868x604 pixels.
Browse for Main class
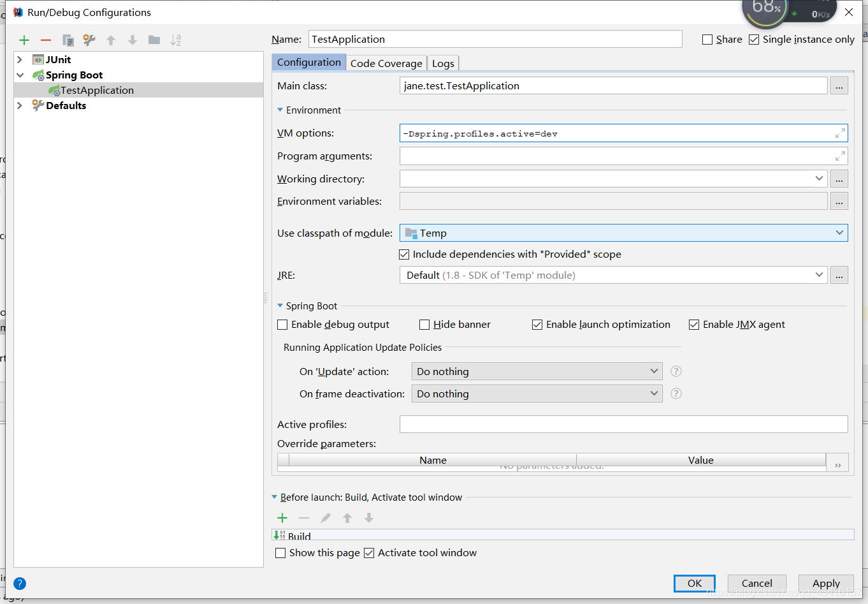point(839,85)
